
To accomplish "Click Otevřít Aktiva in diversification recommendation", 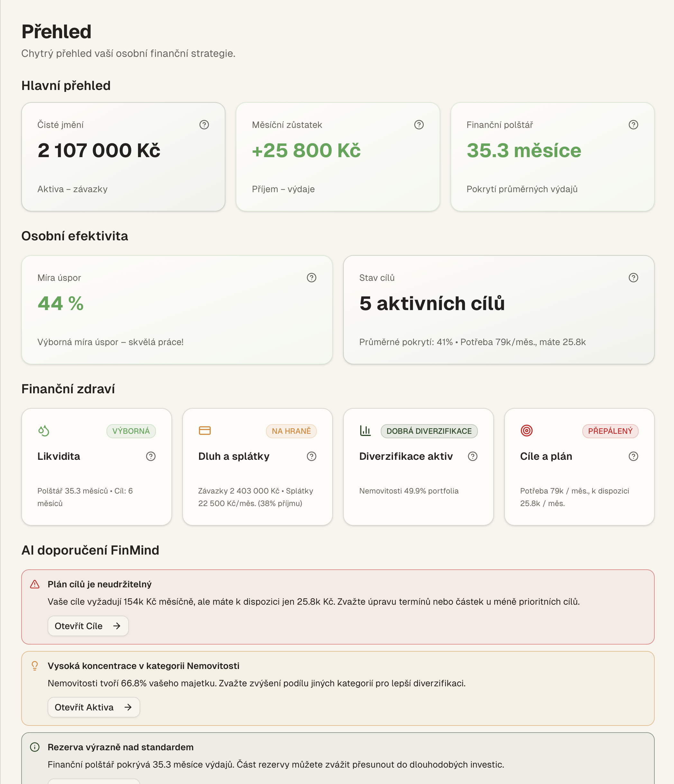I will 94,707.
